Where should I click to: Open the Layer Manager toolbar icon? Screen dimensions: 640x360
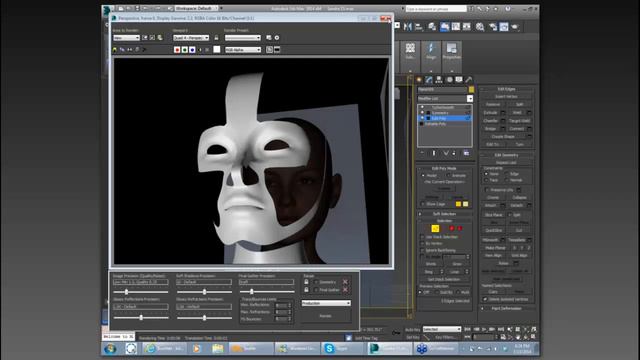(x=432, y=27)
